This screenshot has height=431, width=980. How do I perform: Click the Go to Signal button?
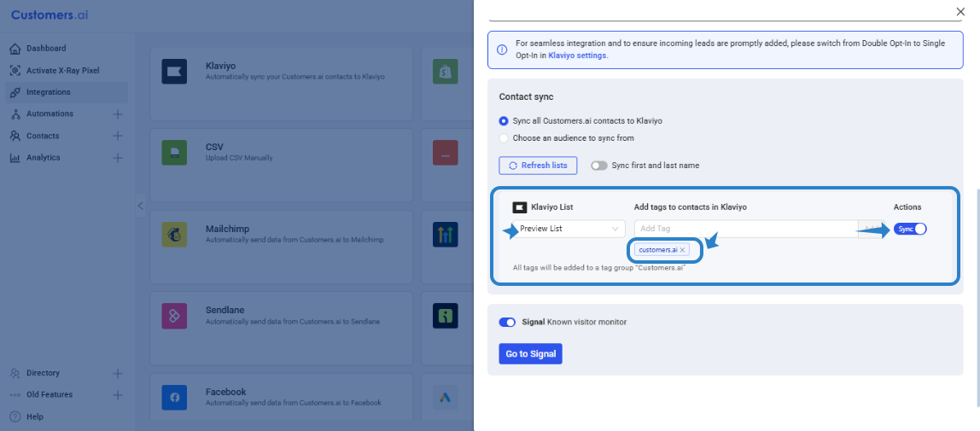pyautogui.click(x=531, y=353)
